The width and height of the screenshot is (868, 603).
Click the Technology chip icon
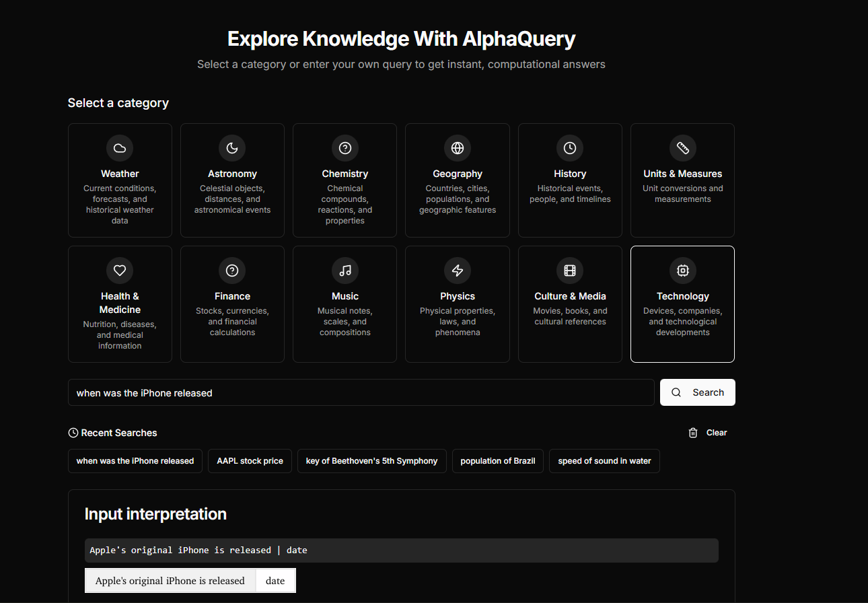(x=682, y=271)
